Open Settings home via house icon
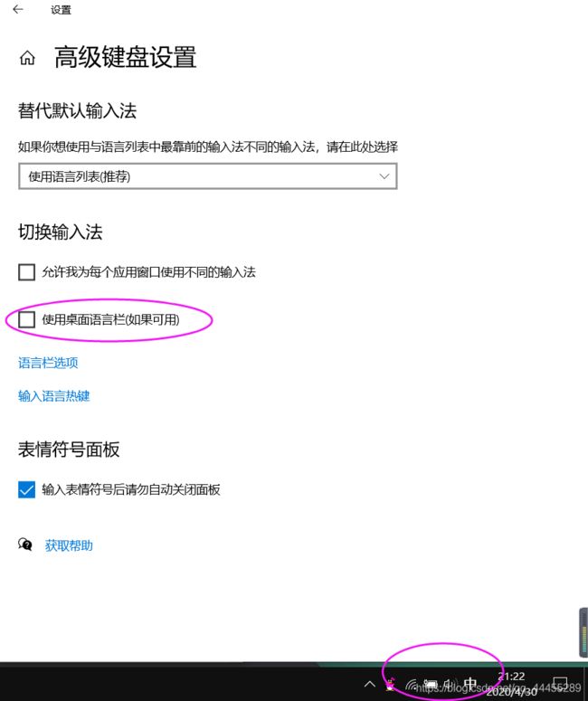588x701 pixels. [x=27, y=58]
